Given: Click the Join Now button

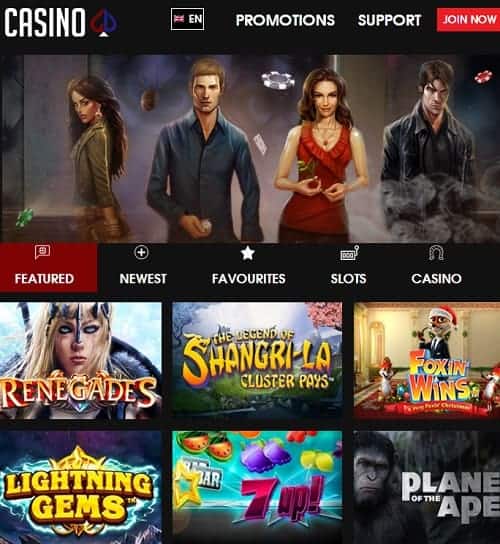Looking at the screenshot, I should point(468,19).
